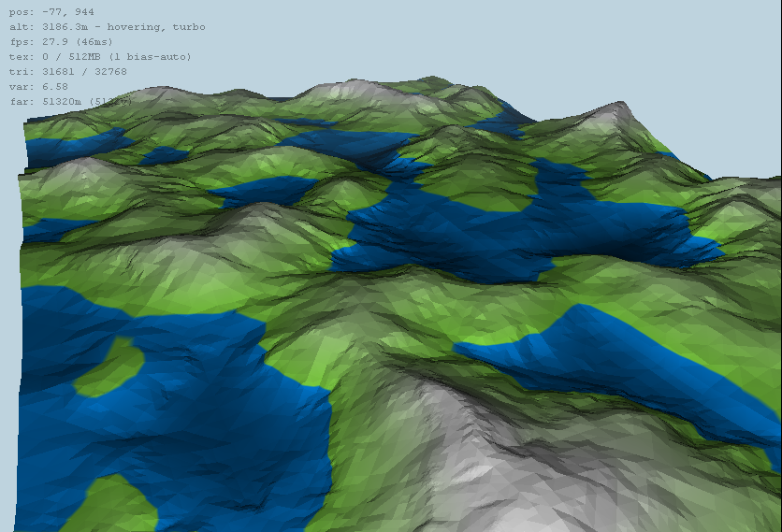The height and width of the screenshot is (532, 782).
Task: Click the 'pos: -77, 944' readout
Action: (53, 12)
